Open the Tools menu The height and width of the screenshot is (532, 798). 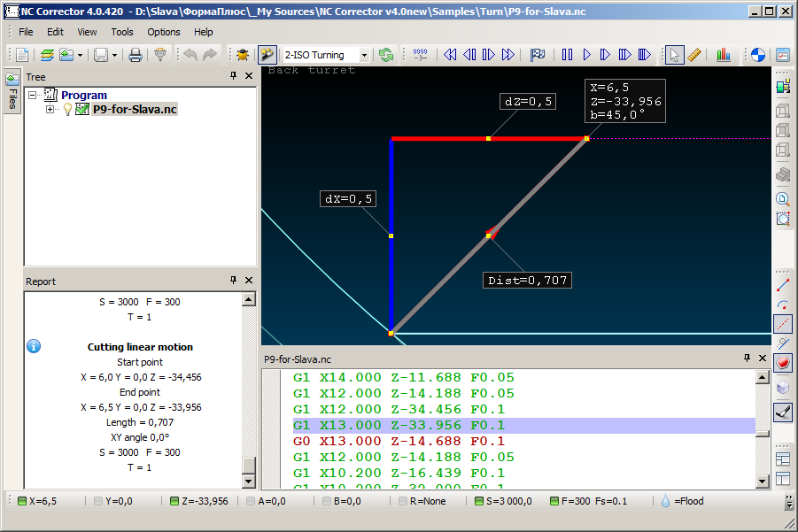(x=122, y=32)
